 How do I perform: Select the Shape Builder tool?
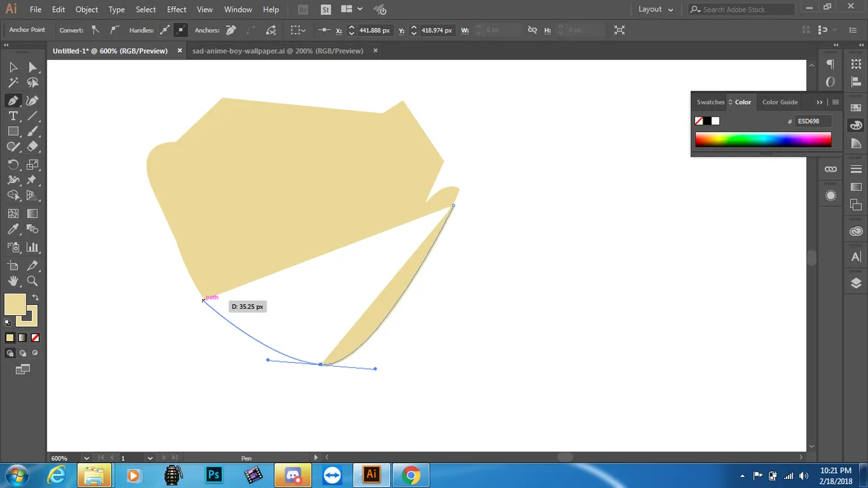[x=13, y=195]
